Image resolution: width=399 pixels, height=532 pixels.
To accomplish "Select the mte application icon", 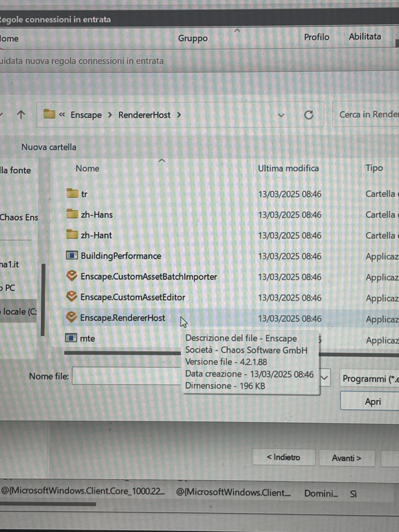I will (x=71, y=338).
